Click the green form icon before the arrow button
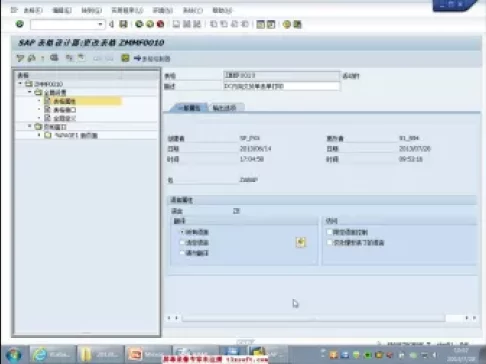 (x=125, y=58)
